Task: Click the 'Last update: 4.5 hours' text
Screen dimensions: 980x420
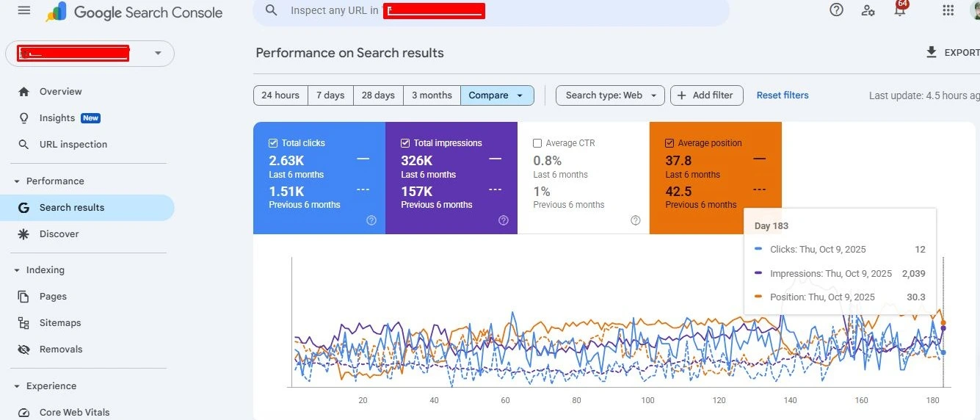Action: [x=924, y=95]
